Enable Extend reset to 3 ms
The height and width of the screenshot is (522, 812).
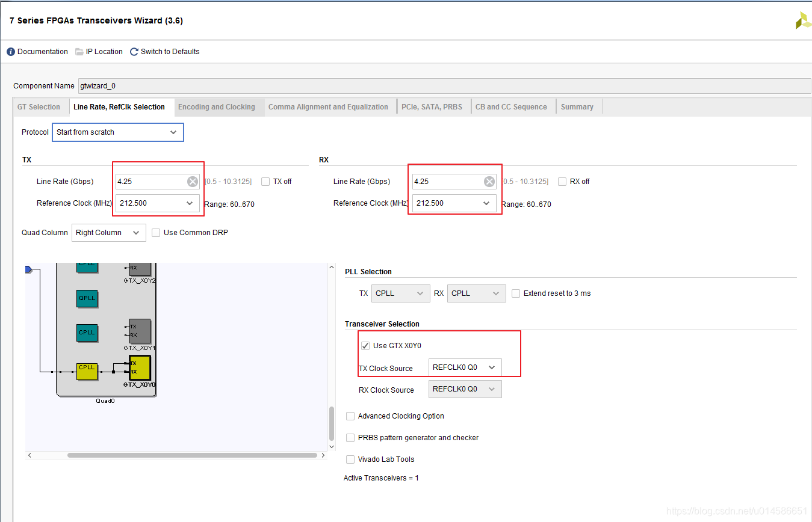click(516, 293)
